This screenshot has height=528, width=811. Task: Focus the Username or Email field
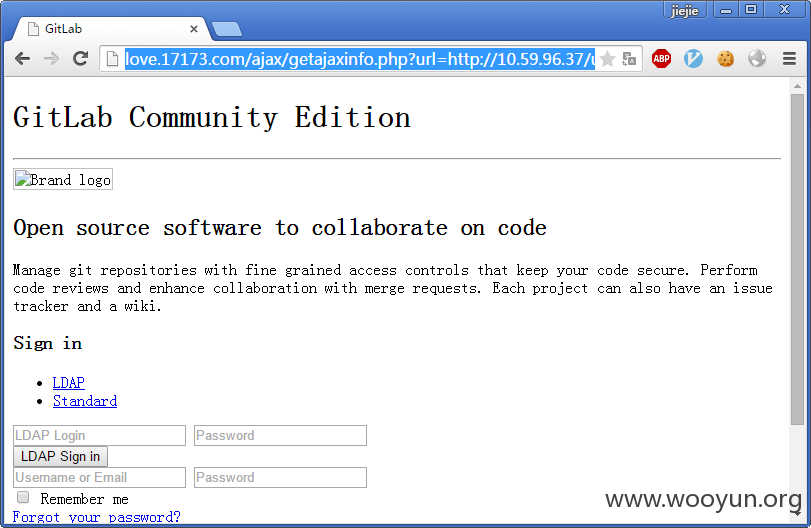pos(99,477)
